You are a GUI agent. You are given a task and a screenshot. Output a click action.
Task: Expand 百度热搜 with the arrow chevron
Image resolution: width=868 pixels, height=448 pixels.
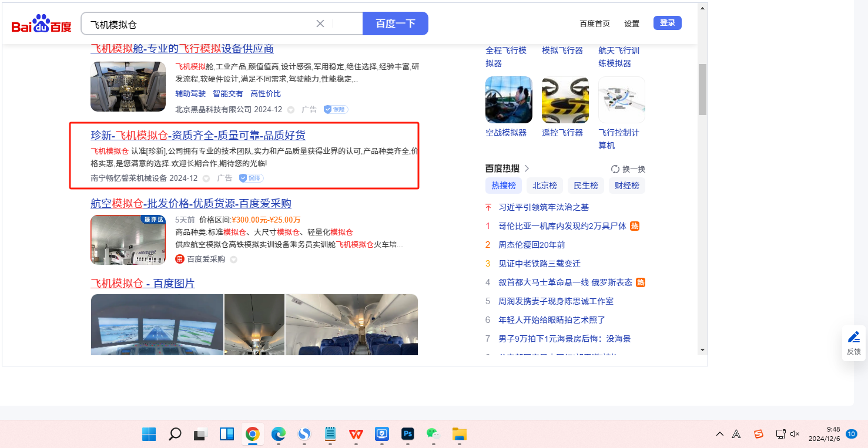click(x=527, y=169)
